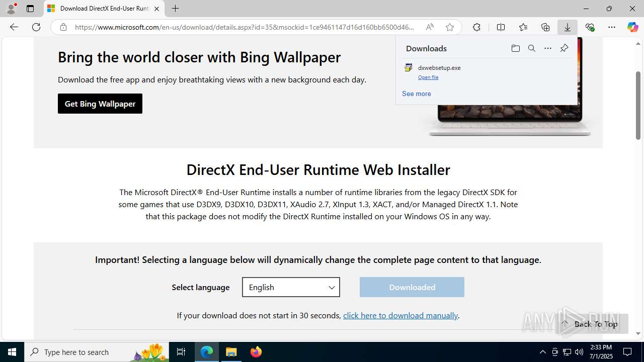The width and height of the screenshot is (644, 362).
Task: Select the DirectX End-User Runtime Web Installer heading
Action: click(x=318, y=169)
